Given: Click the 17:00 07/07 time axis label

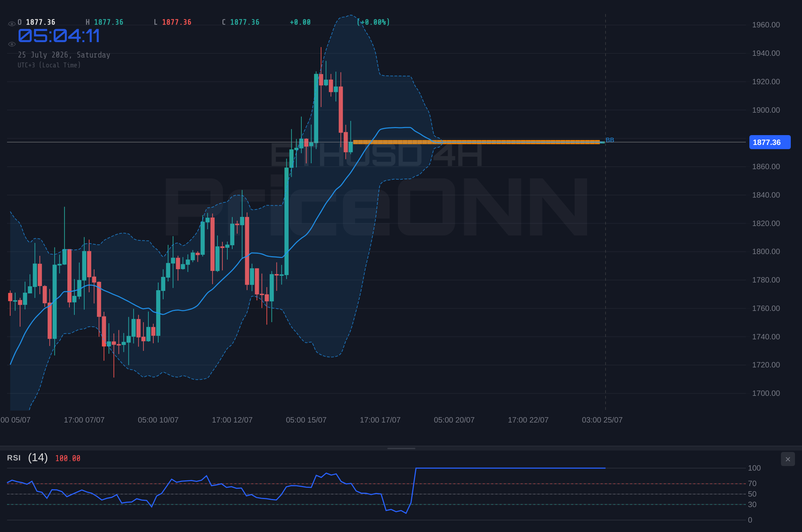Looking at the screenshot, I should (x=84, y=420).
